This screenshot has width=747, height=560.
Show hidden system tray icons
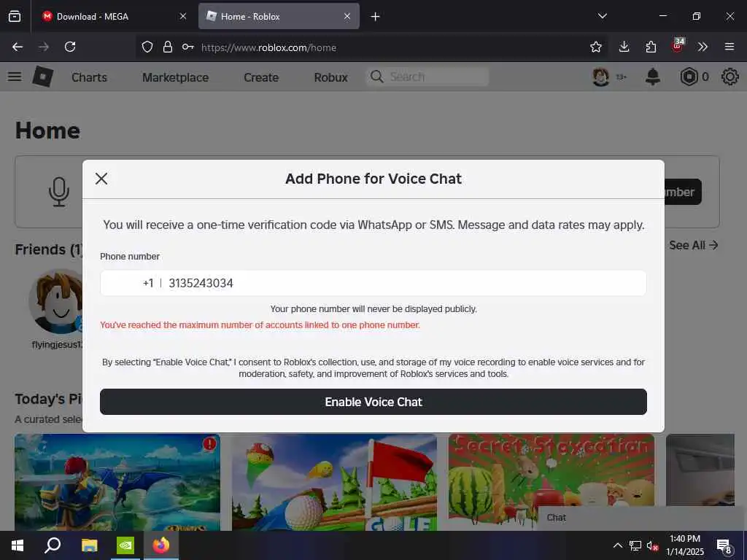click(x=617, y=545)
